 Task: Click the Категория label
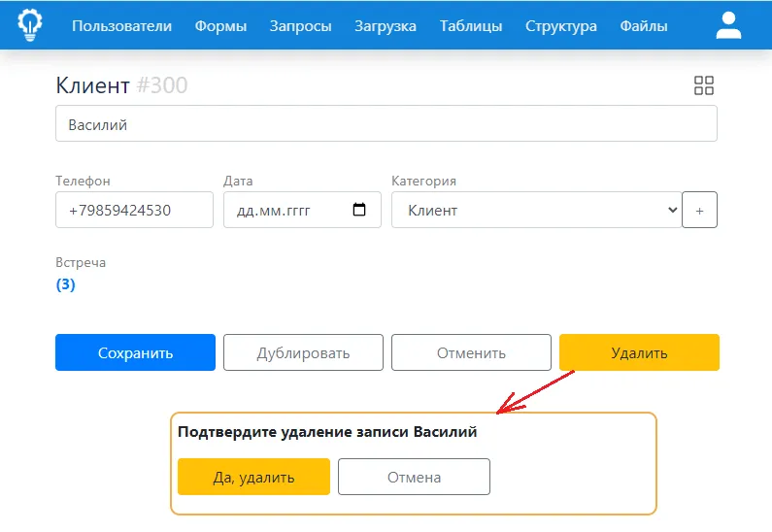(x=424, y=181)
